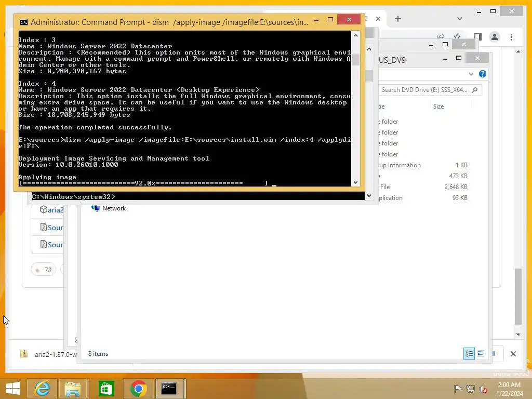Click the Command Prompt scrollbar thumb
Screen dimensions: 532x399
click(355, 59)
